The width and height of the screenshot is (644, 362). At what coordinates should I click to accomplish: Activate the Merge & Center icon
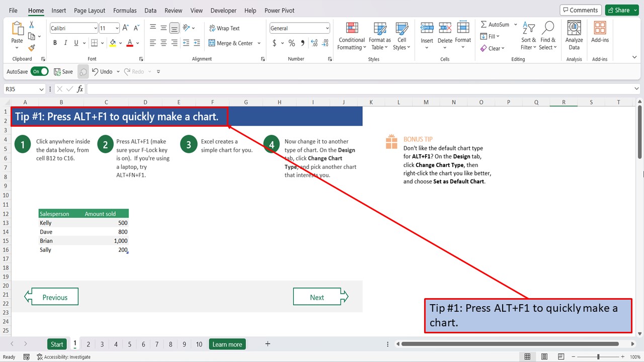[231, 43]
